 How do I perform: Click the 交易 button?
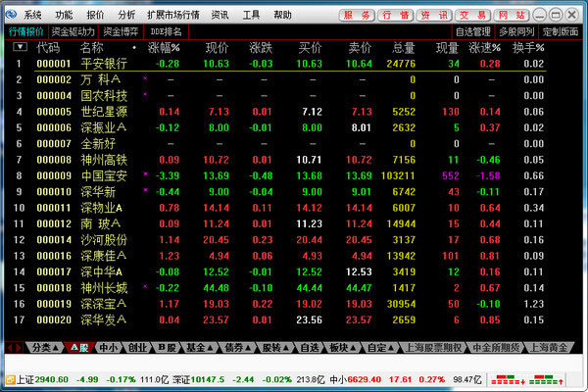pyautogui.click(x=473, y=15)
